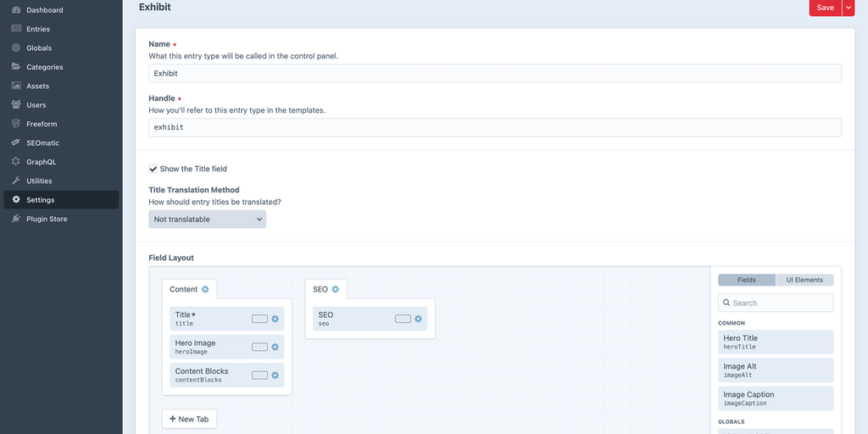868x434 pixels.
Task: Click the Plugin Store plug icon
Action: coord(16,219)
